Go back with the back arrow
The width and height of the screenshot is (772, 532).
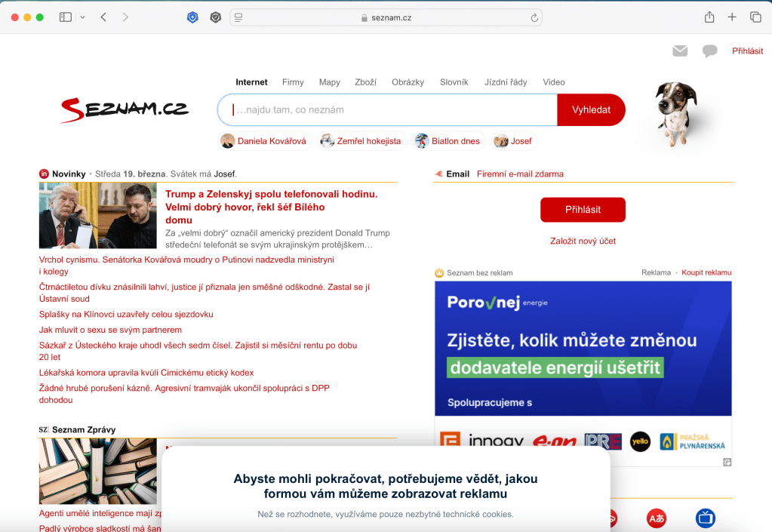pos(103,17)
